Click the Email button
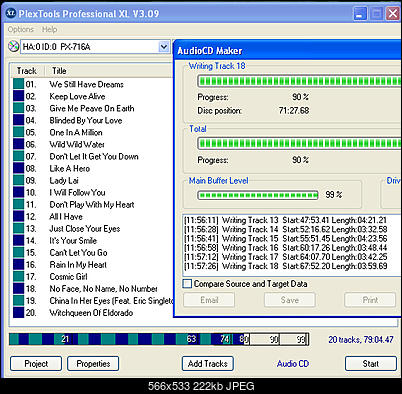 click(x=209, y=300)
